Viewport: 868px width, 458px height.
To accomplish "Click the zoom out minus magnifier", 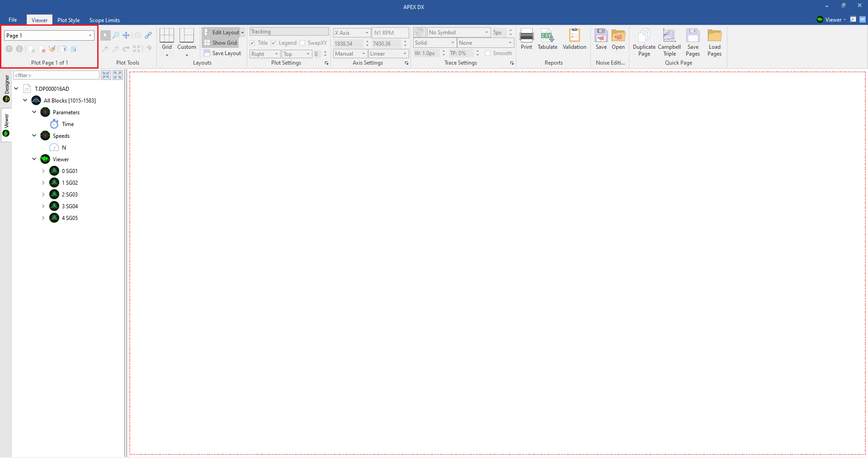I will click(x=116, y=49).
